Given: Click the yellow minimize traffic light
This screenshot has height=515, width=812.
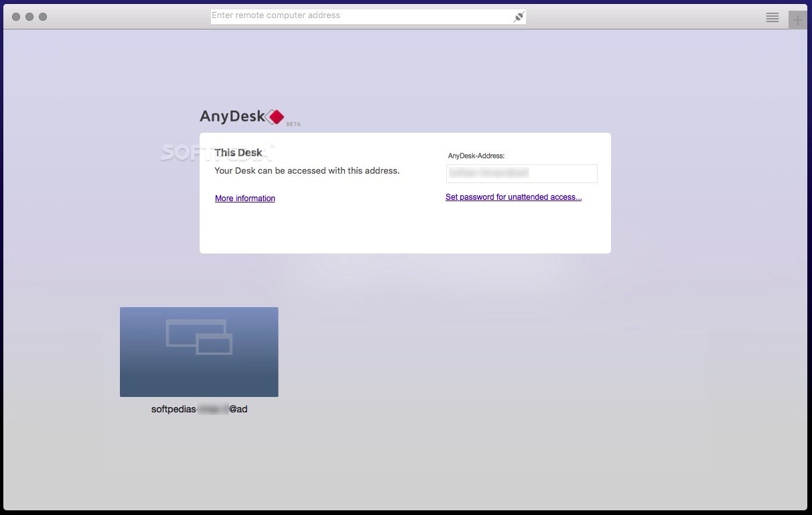Looking at the screenshot, I should coord(29,16).
